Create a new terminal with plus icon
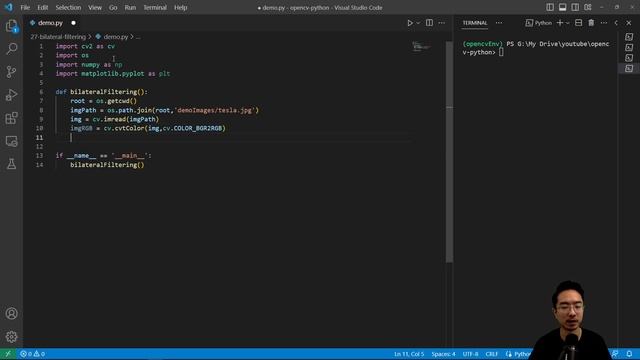The height and width of the screenshot is (360, 640). tap(560, 23)
